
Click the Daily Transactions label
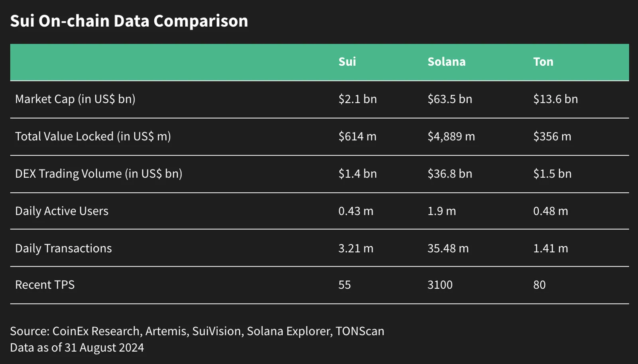click(63, 249)
